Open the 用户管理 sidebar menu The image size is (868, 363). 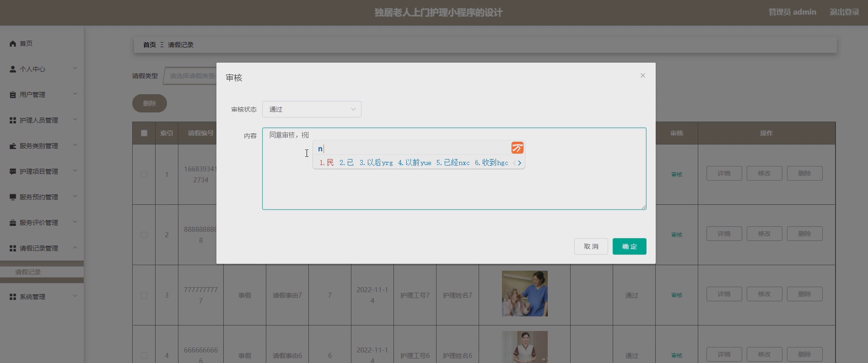pyautogui.click(x=42, y=95)
